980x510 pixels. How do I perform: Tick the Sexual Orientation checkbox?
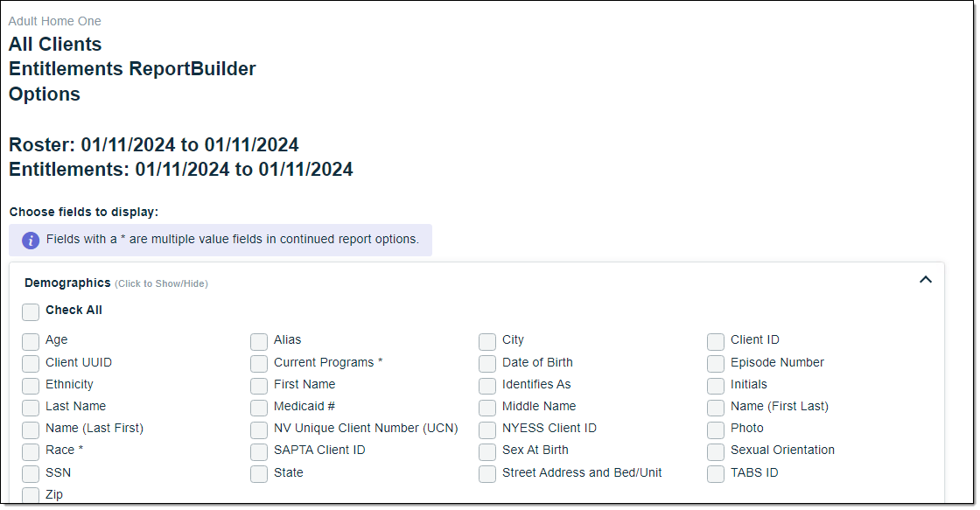click(x=716, y=451)
